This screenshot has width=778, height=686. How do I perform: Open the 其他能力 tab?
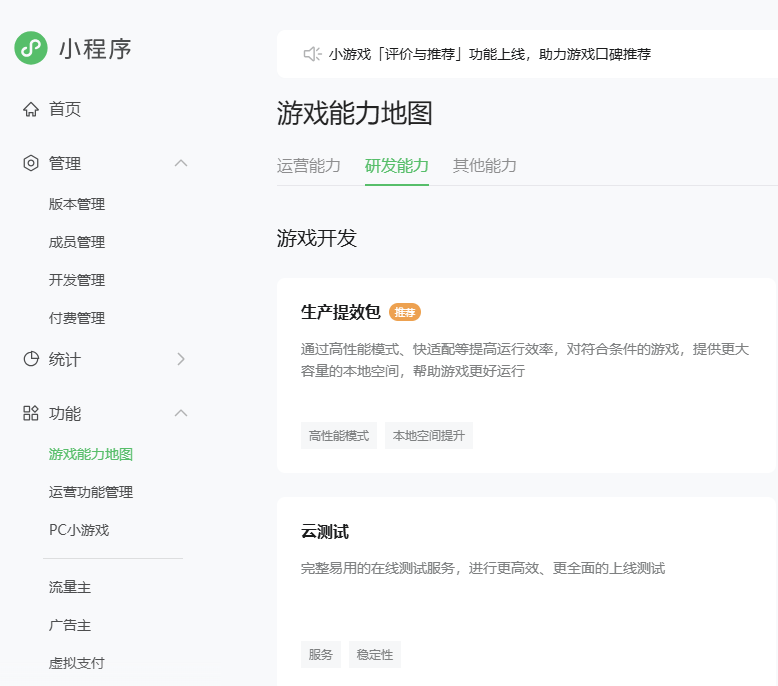point(485,166)
